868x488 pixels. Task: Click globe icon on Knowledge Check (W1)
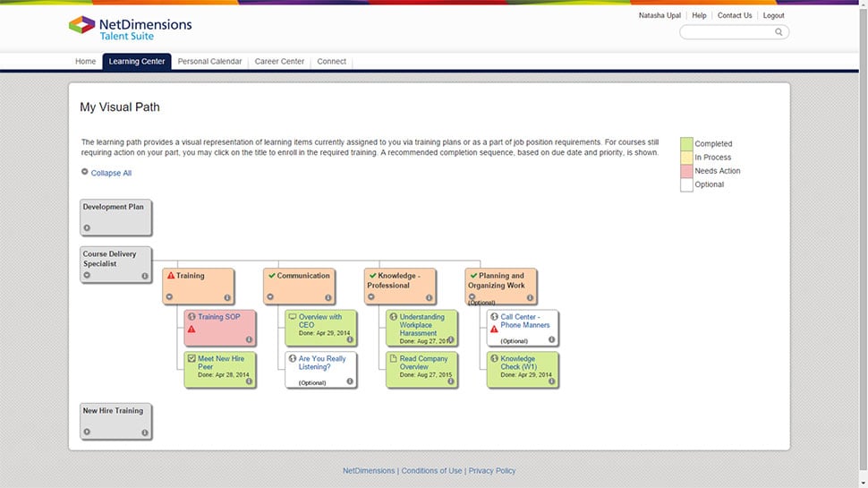[494, 358]
